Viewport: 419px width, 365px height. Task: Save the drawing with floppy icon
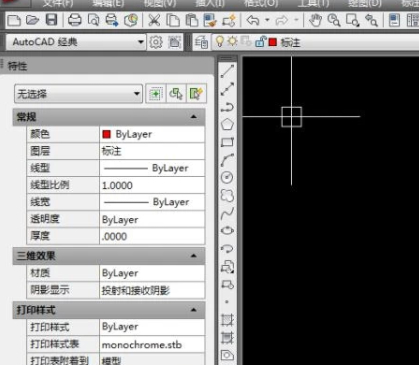coord(51,20)
